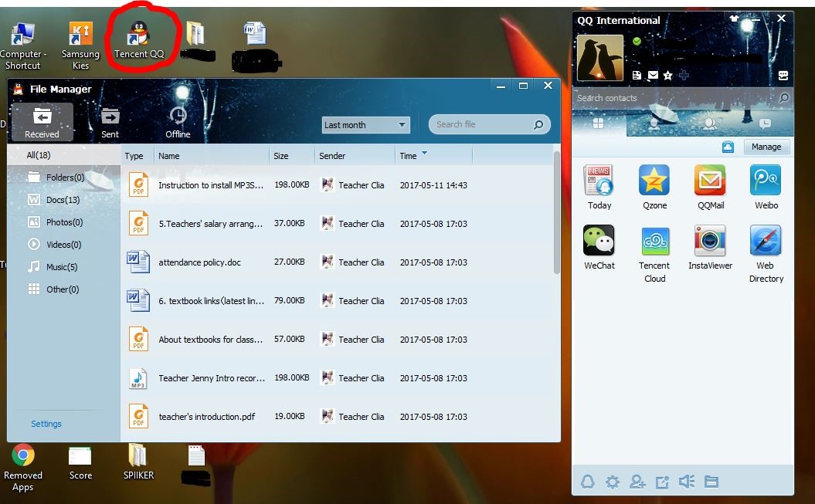
Task: Click the Weibo app icon
Action: [765, 182]
